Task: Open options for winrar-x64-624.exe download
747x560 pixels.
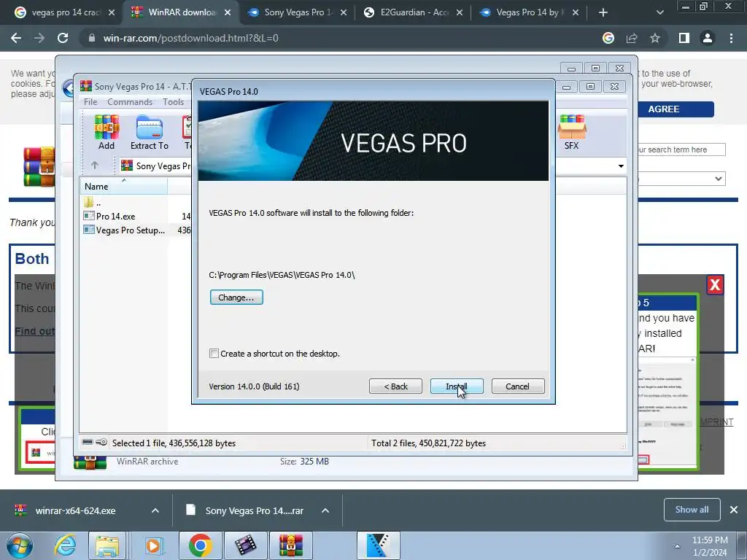Action: [x=155, y=510]
